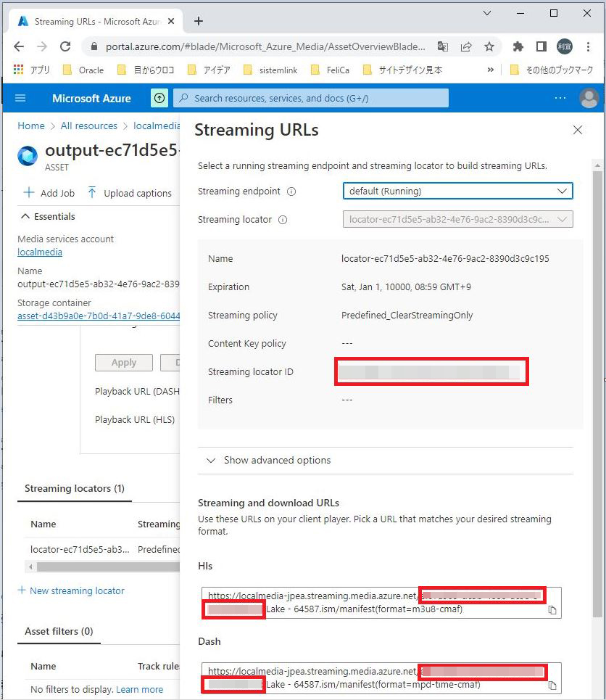The image size is (606, 700).
Task: Toggle the browser side panel icon
Action: (541, 46)
